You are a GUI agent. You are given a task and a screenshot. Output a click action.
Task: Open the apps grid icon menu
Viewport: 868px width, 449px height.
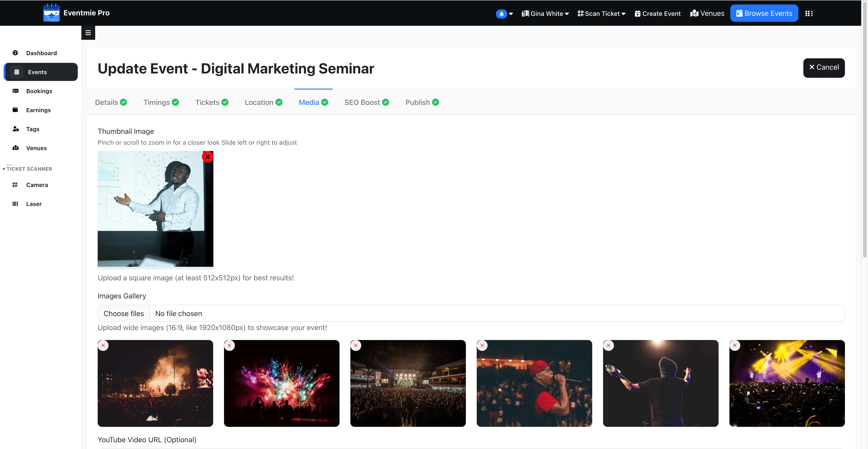coord(809,14)
